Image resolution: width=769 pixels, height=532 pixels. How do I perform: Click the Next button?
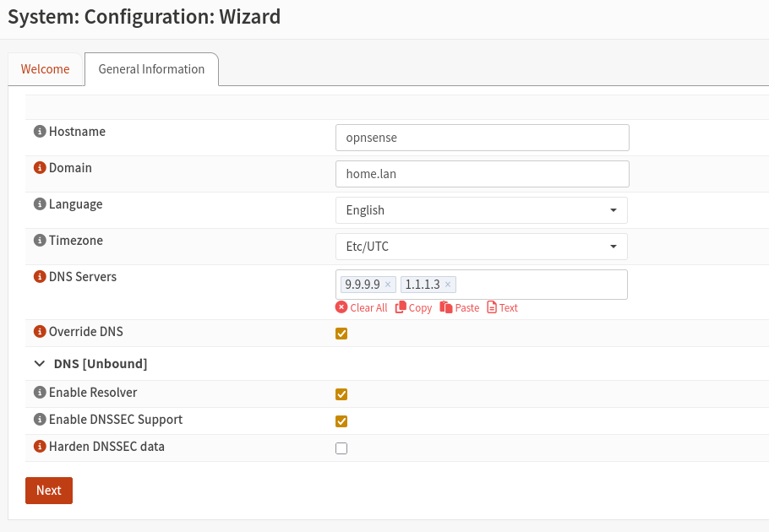[48, 490]
